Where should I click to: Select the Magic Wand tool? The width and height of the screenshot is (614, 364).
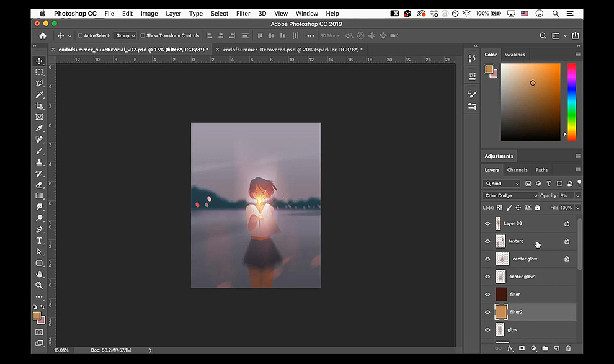[x=39, y=95]
